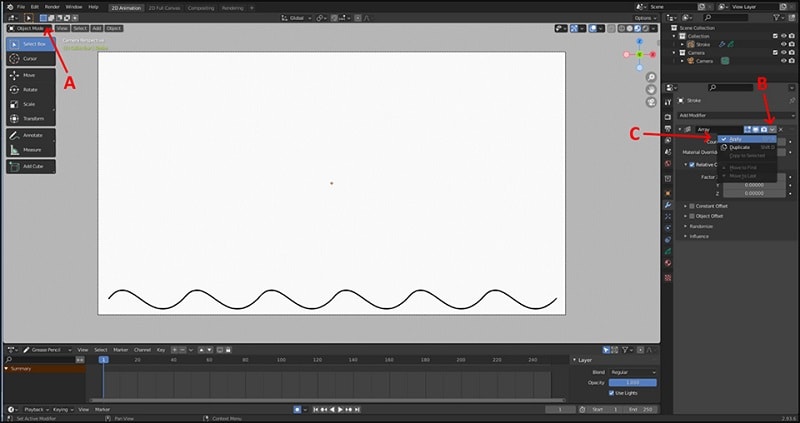
Task: Switch to 2D Full Canvas workspace tab
Action: pyautogui.click(x=165, y=8)
